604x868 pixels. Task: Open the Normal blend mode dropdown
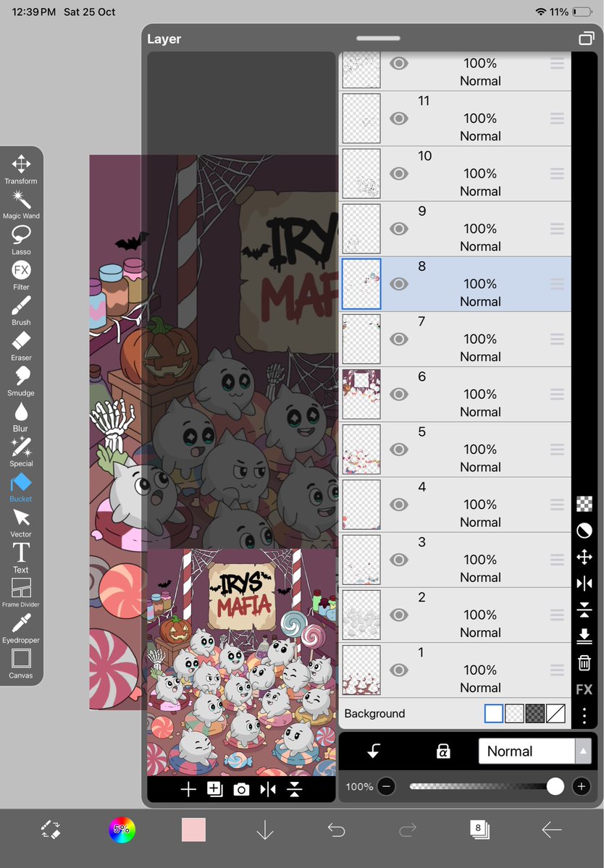click(x=527, y=751)
